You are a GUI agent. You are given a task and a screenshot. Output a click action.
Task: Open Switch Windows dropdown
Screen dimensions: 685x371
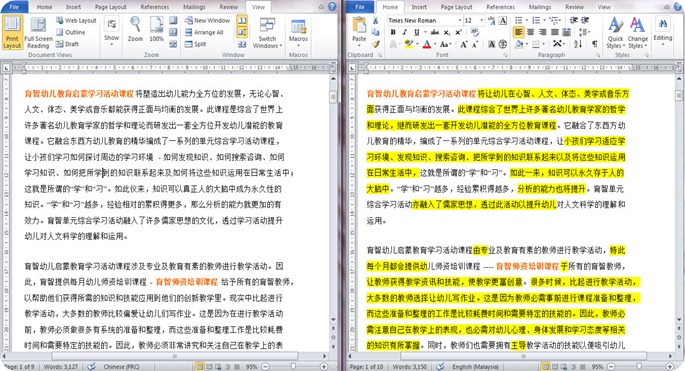(267, 32)
